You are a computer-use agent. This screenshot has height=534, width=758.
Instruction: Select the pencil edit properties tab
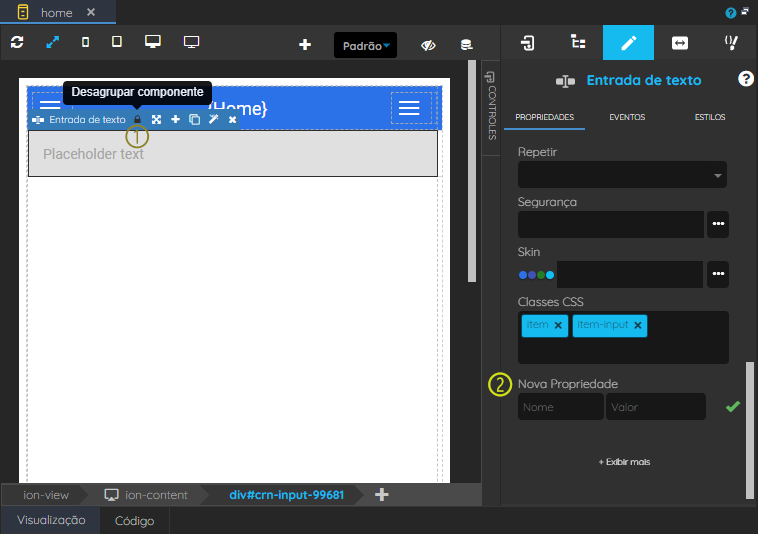coord(628,43)
